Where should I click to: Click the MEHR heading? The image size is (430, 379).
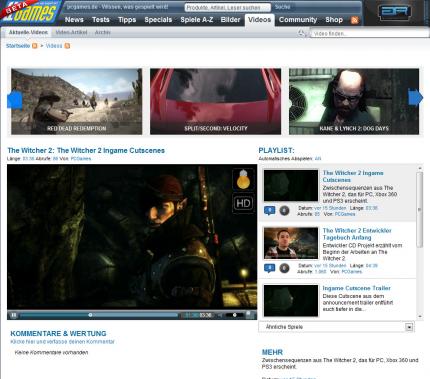[272, 352]
